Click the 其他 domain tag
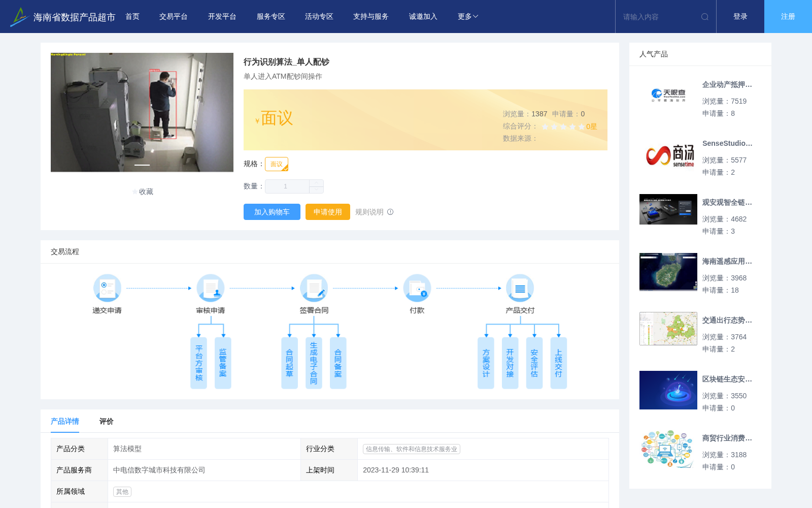Image resolution: width=812 pixels, height=508 pixels. pos(122,492)
